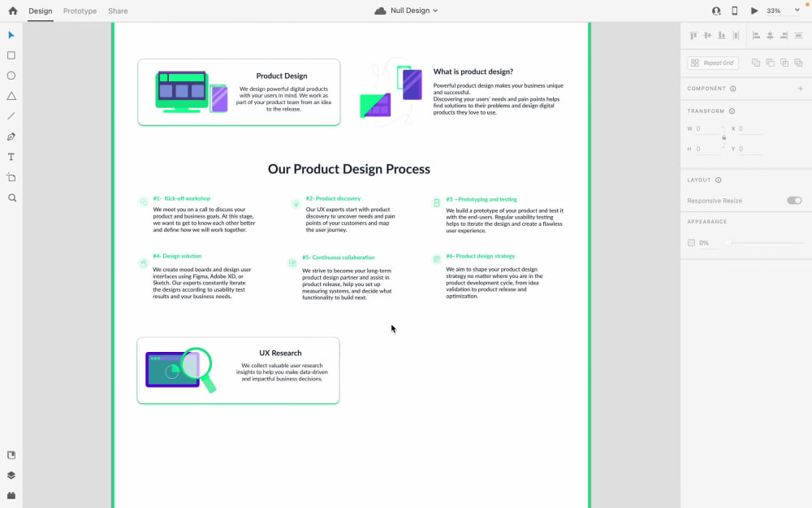
Task: Select the Ellipse tool
Action: (11, 75)
